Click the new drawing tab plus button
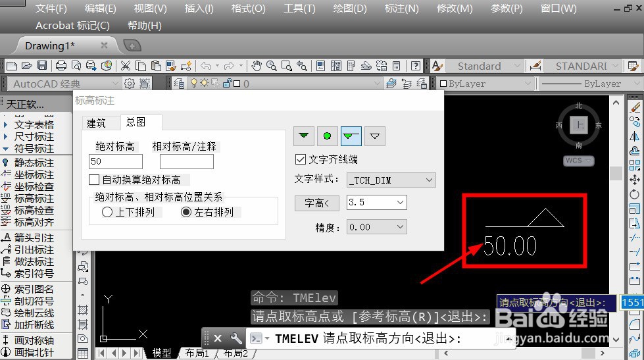This screenshot has width=644, height=360. (x=132, y=45)
